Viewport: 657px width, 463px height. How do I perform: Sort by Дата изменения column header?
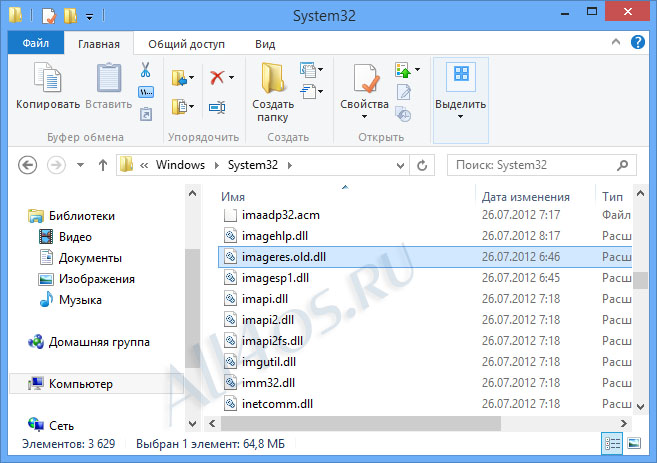pos(525,197)
